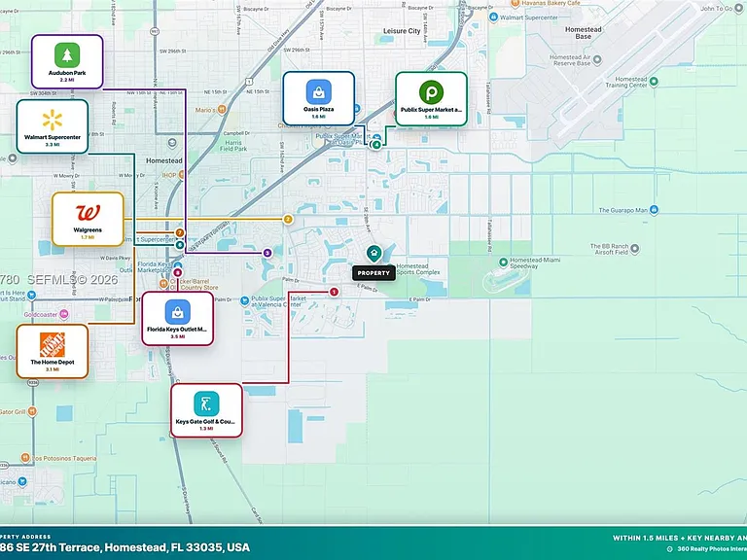Click the property home pin marker
The height and width of the screenshot is (560, 747).
pos(373,254)
